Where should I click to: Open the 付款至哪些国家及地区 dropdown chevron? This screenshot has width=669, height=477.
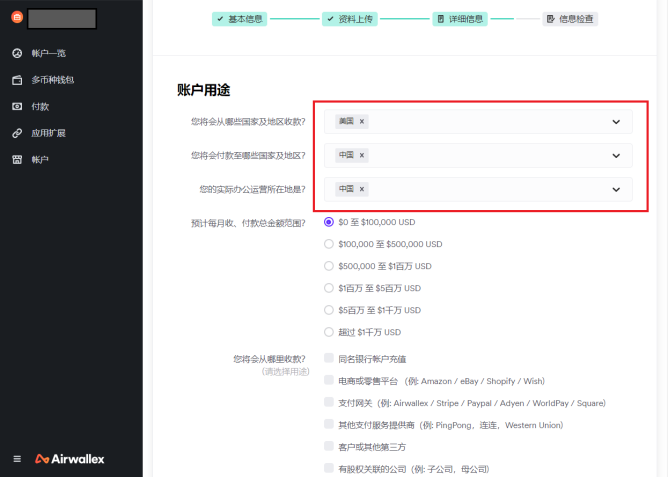click(616, 156)
